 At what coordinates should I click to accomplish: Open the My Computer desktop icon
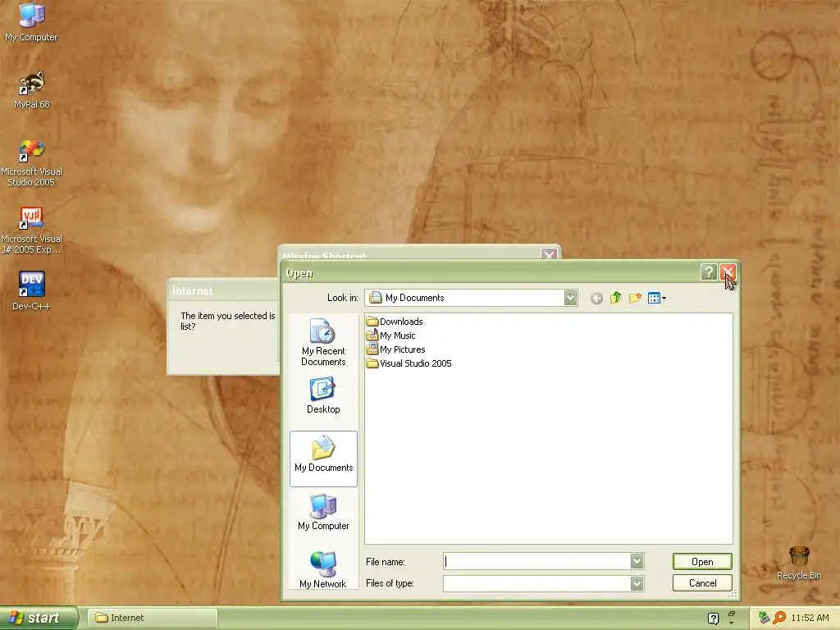(32, 21)
